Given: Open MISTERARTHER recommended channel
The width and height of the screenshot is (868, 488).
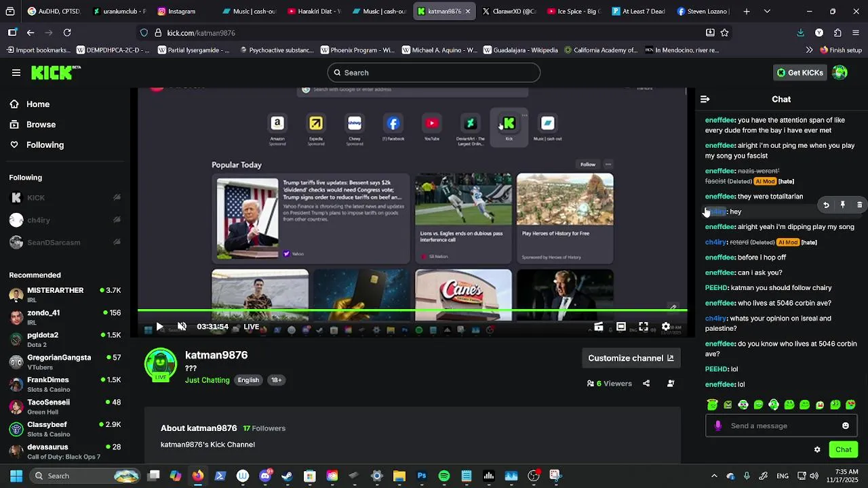Looking at the screenshot, I should coord(65,294).
